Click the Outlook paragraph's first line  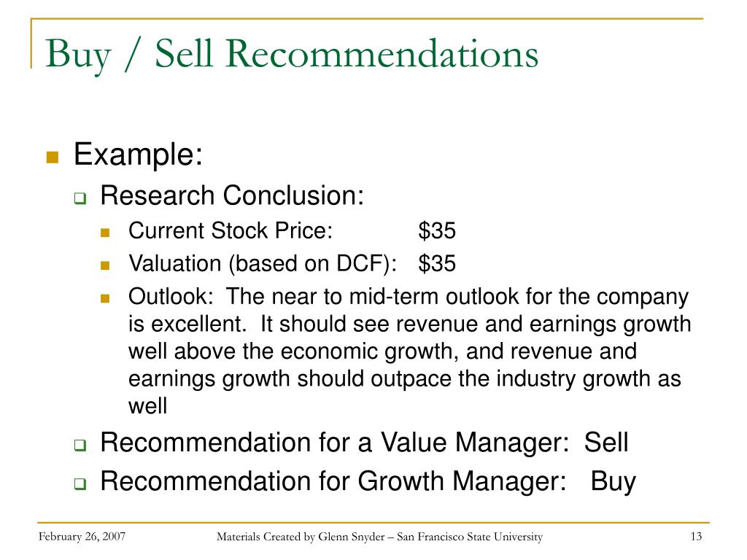(x=409, y=297)
